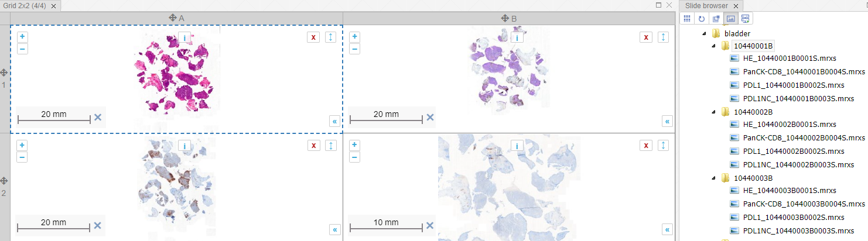Click the refresh icon in Slide browser toolbar
The image size is (868, 241).
(x=702, y=18)
